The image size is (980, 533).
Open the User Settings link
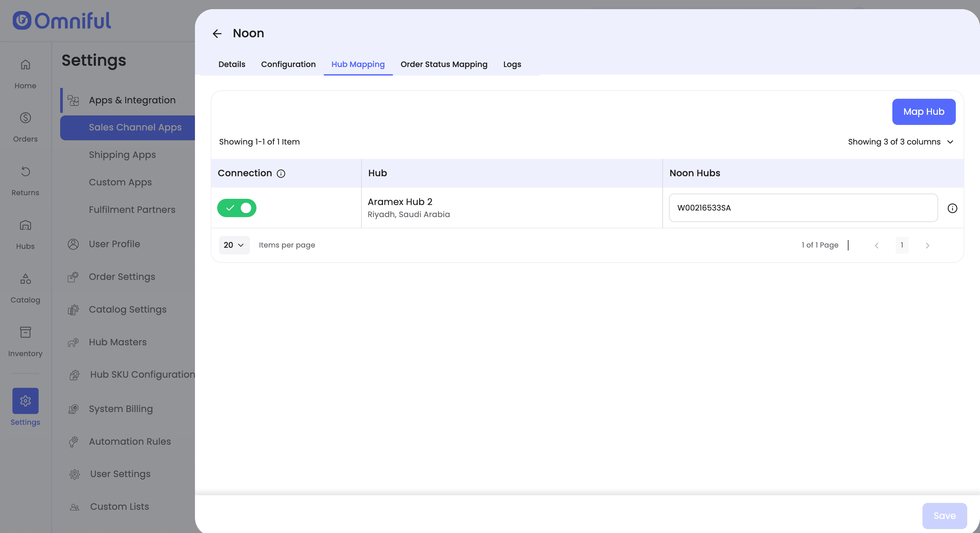[x=120, y=474]
